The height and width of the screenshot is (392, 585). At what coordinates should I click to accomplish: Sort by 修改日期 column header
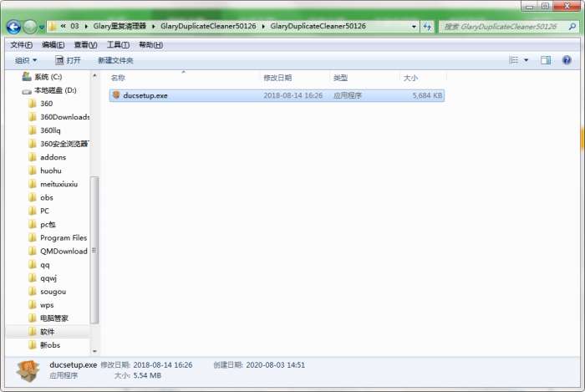click(x=277, y=78)
